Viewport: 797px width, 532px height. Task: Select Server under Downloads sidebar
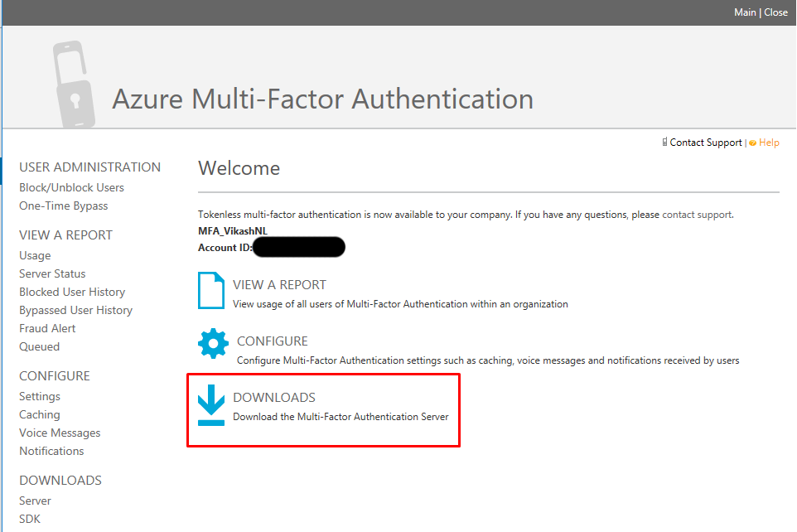tap(35, 501)
